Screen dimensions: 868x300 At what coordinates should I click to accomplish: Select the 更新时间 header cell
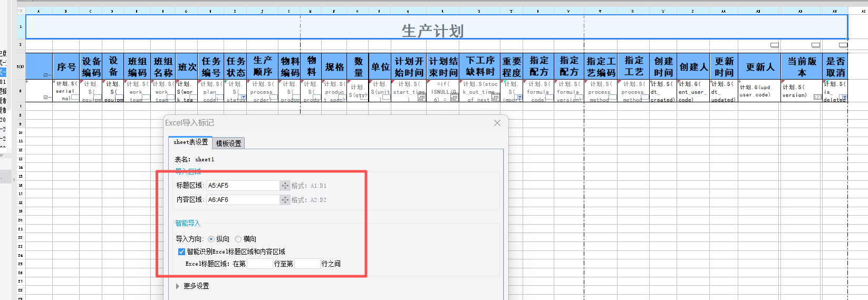click(724, 66)
